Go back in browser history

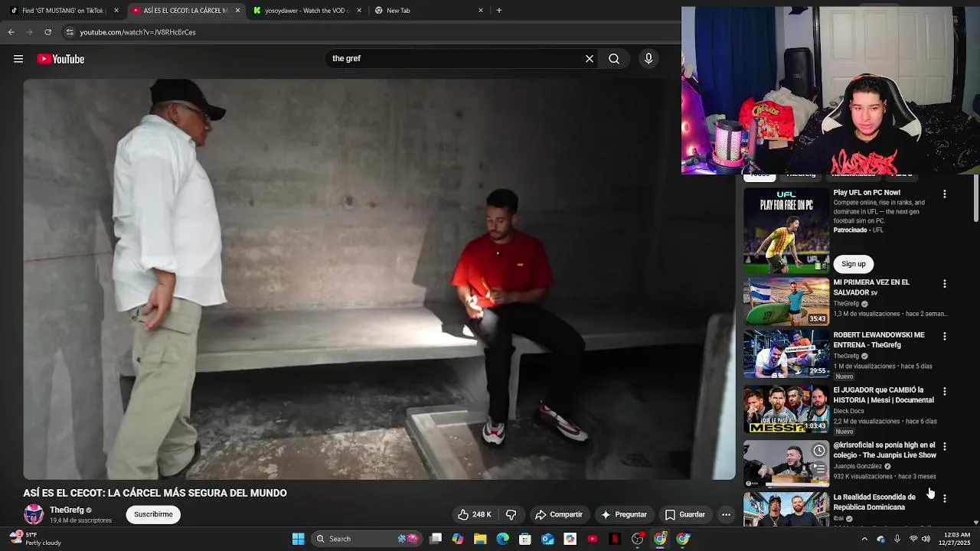(x=11, y=32)
